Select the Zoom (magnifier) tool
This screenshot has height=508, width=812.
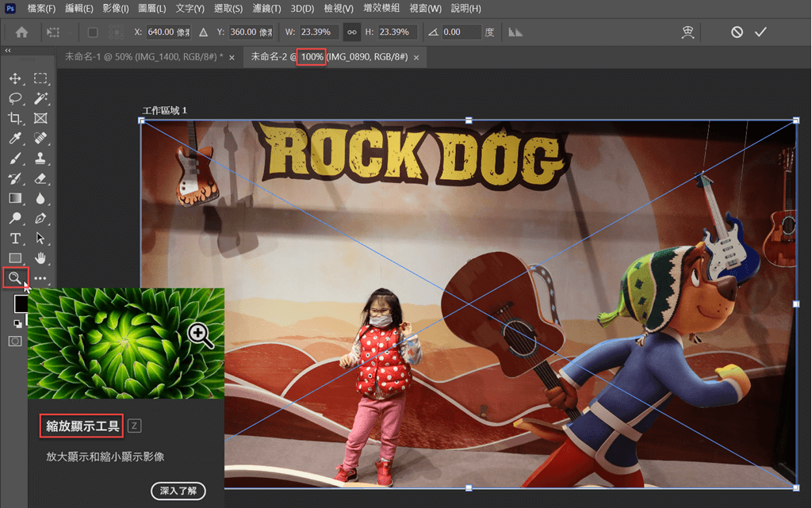[x=15, y=278]
